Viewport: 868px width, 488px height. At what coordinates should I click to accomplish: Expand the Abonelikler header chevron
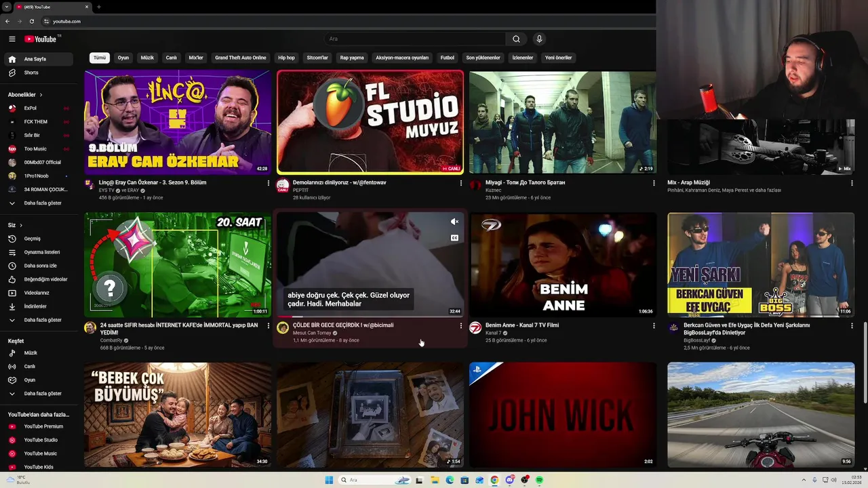coord(41,95)
